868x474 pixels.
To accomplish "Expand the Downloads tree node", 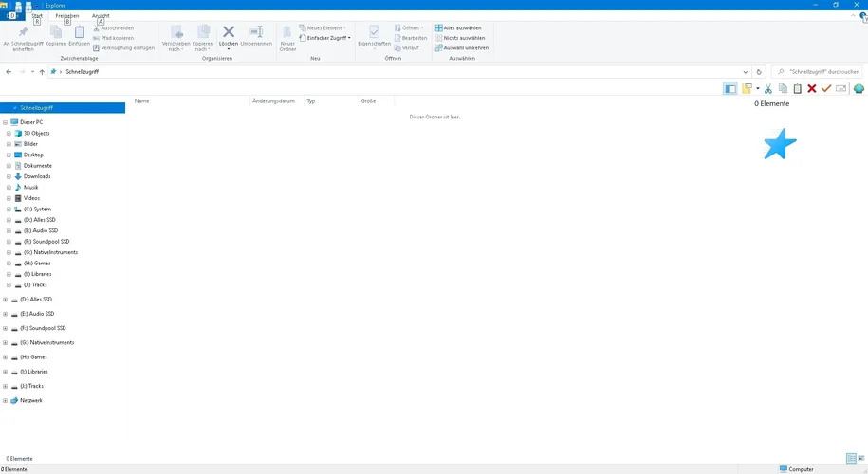I will (x=9, y=176).
